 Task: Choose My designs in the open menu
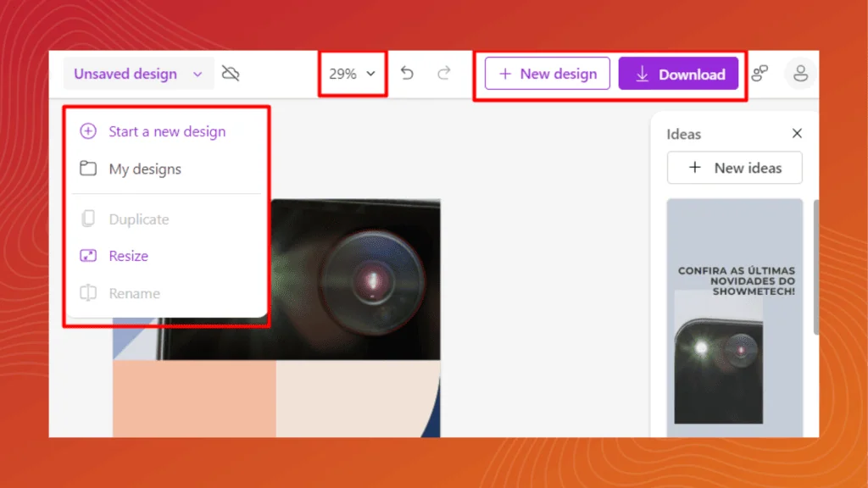tap(146, 169)
